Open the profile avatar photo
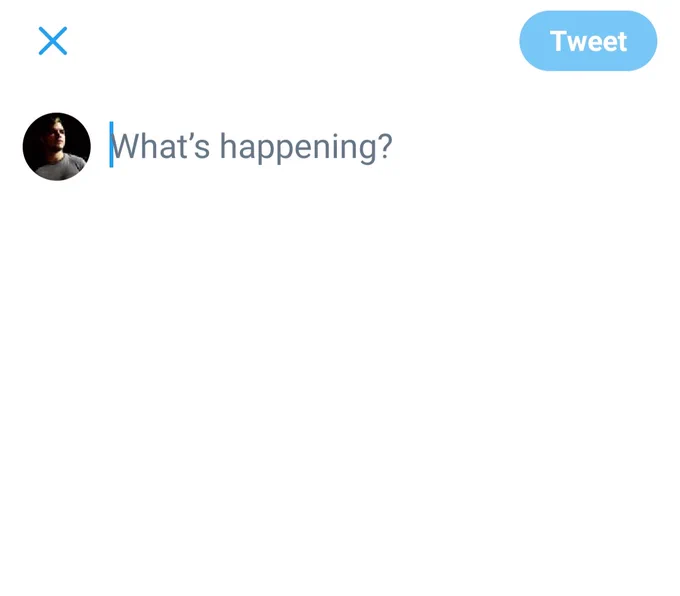The width and height of the screenshot is (680, 596). 56,147
